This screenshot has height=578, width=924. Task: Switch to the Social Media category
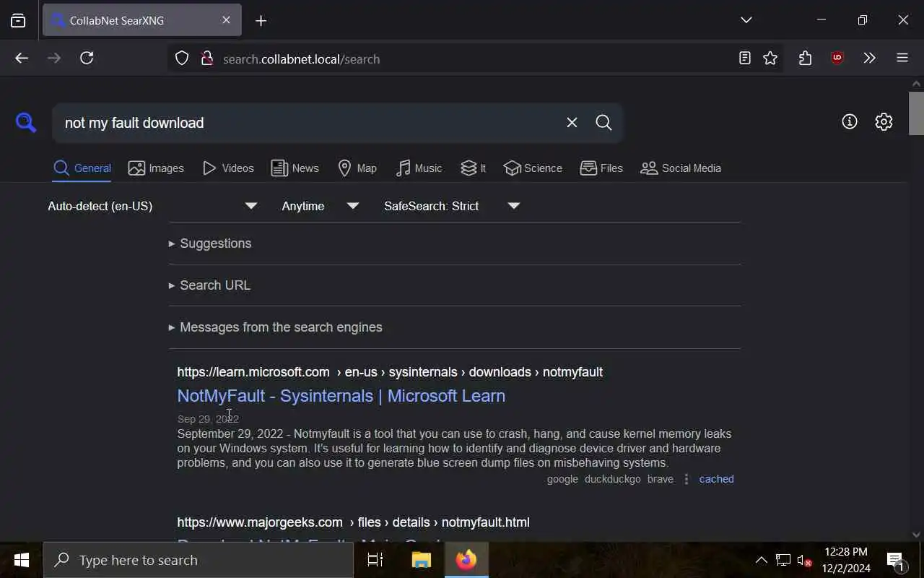pos(681,168)
